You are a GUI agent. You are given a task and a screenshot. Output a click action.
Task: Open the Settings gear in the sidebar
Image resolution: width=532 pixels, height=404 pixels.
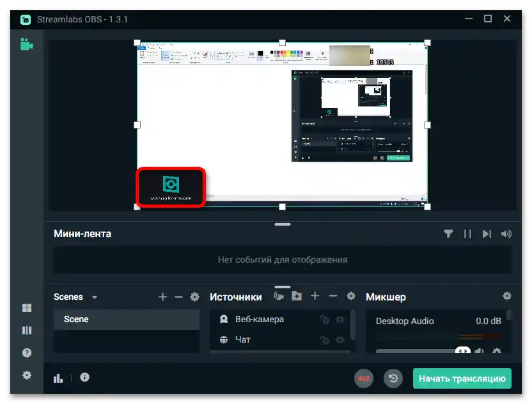click(27, 375)
